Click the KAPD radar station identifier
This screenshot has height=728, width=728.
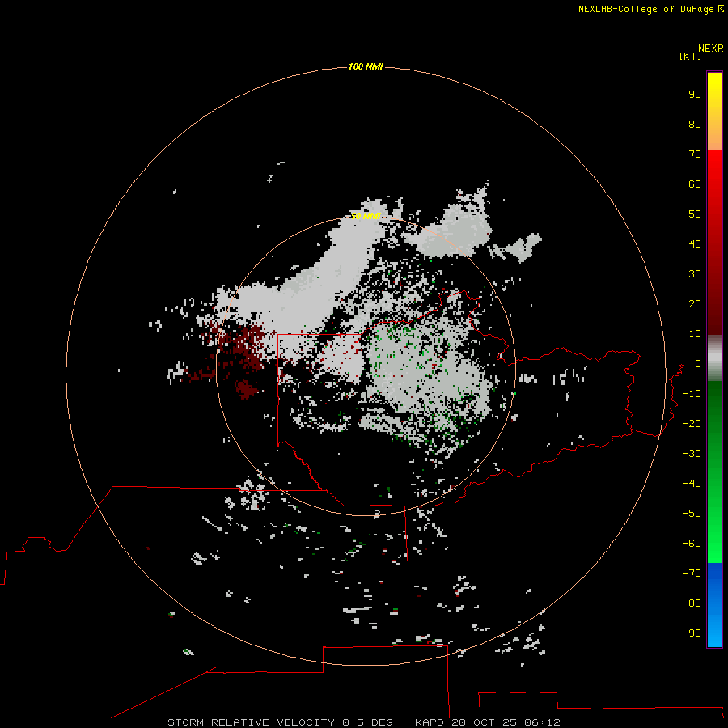point(430,722)
